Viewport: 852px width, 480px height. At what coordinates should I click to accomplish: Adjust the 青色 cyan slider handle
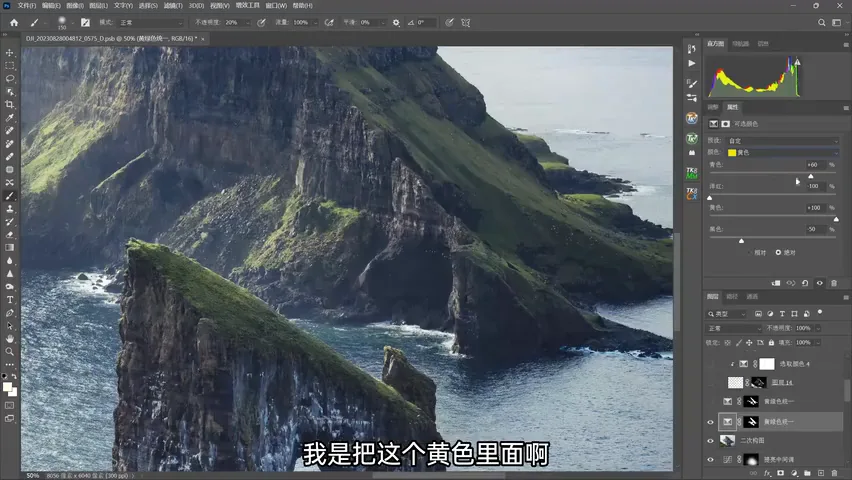pyautogui.click(x=811, y=176)
